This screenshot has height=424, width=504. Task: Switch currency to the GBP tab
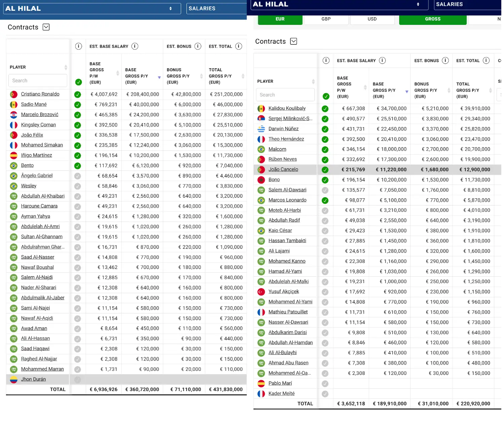[326, 19]
